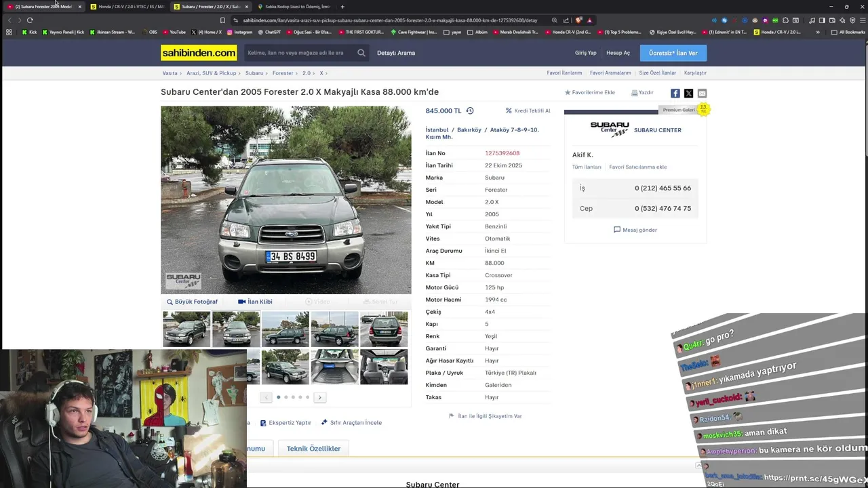Open the YouTube bookmark

pyautogui.click(x=174, y=32)
